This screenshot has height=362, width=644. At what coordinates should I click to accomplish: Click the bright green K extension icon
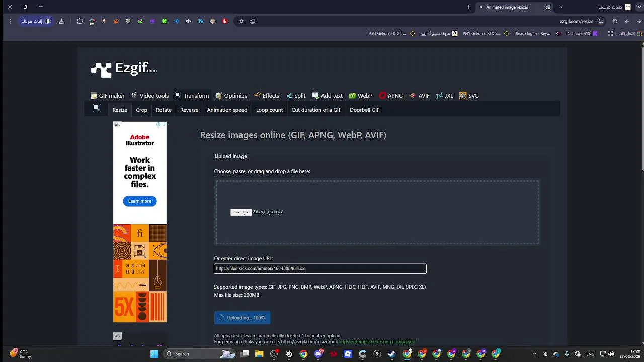coord(164,21)
